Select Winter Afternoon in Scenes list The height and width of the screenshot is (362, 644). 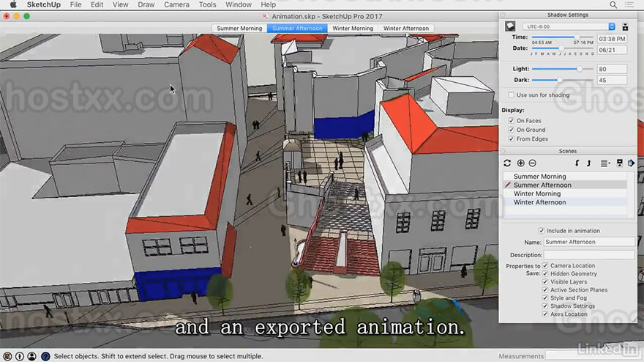pos(565,202)
